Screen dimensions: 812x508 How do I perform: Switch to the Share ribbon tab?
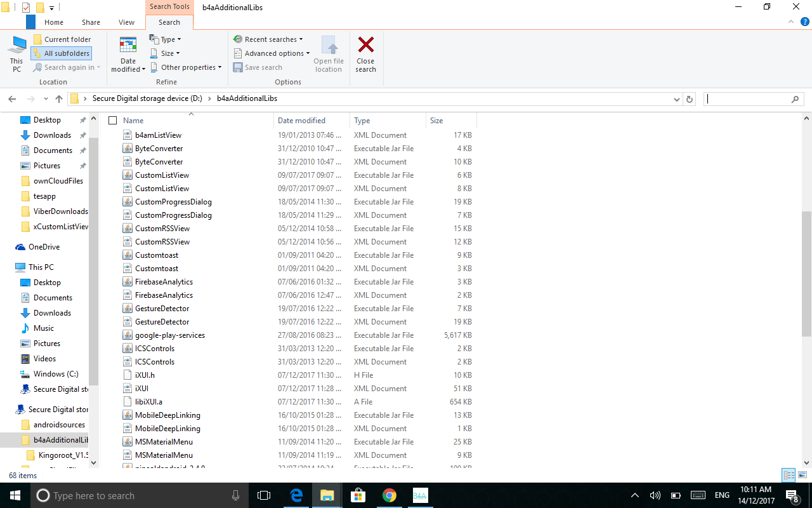click(x=91, y=22)
